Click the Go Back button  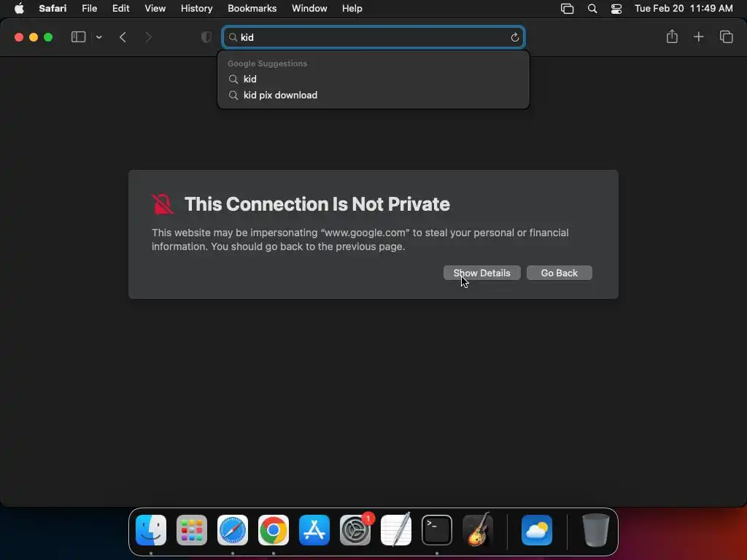[x=560, y=273]
